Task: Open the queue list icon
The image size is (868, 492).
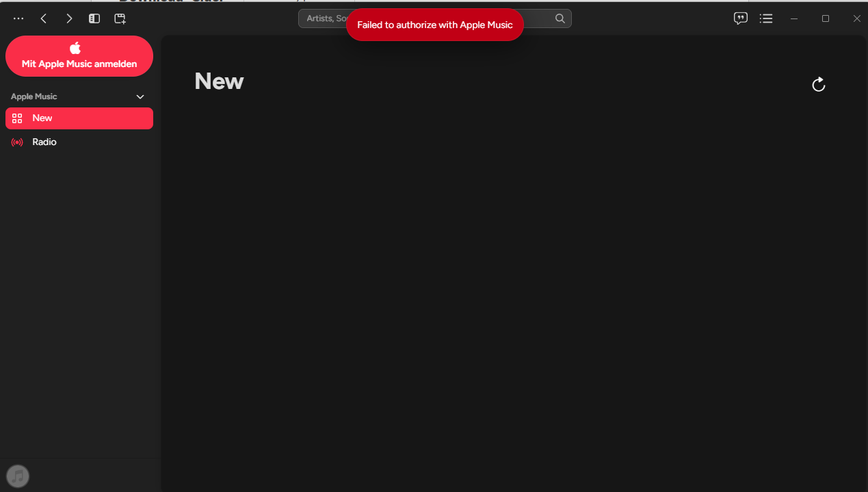Action: (766, 18)
